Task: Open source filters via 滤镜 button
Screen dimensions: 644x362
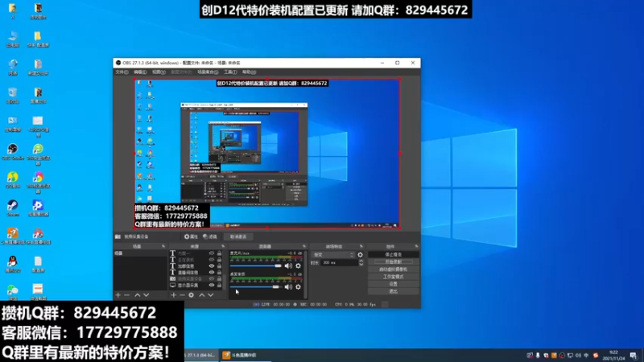Action: [x=210, y=237]
